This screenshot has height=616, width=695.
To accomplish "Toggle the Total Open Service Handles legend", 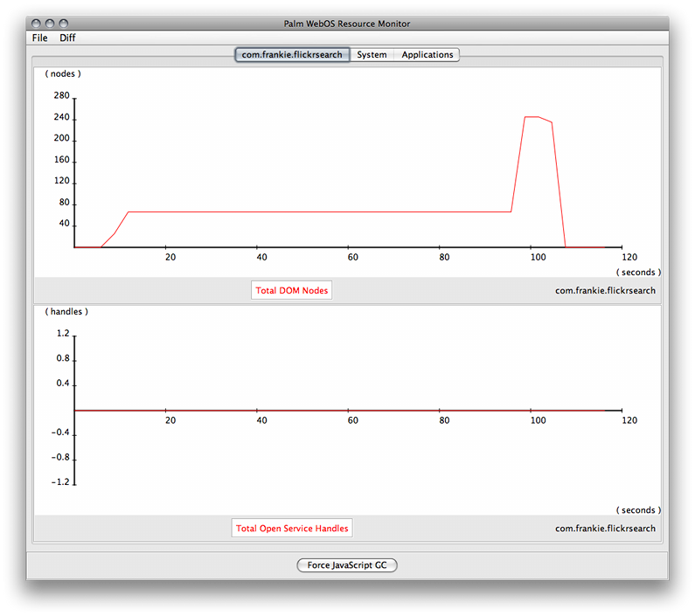I will [x=292, y=529].
